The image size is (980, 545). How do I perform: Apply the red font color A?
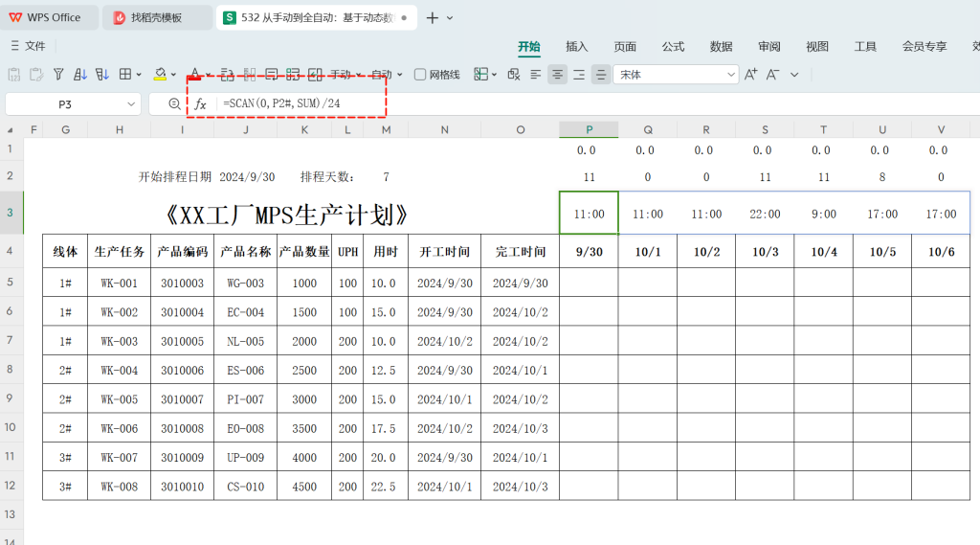click(195, 75)
